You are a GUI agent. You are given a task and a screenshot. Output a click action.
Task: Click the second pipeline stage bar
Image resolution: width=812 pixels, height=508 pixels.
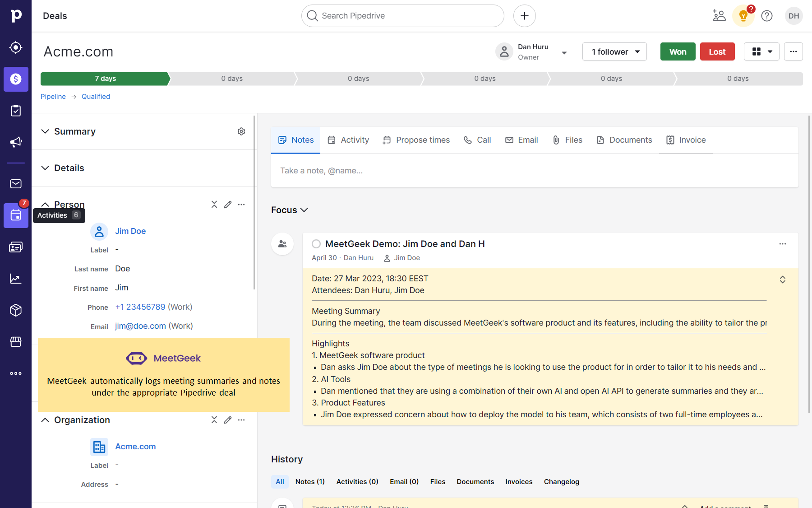pyautogui.click(x=232, y=79)
